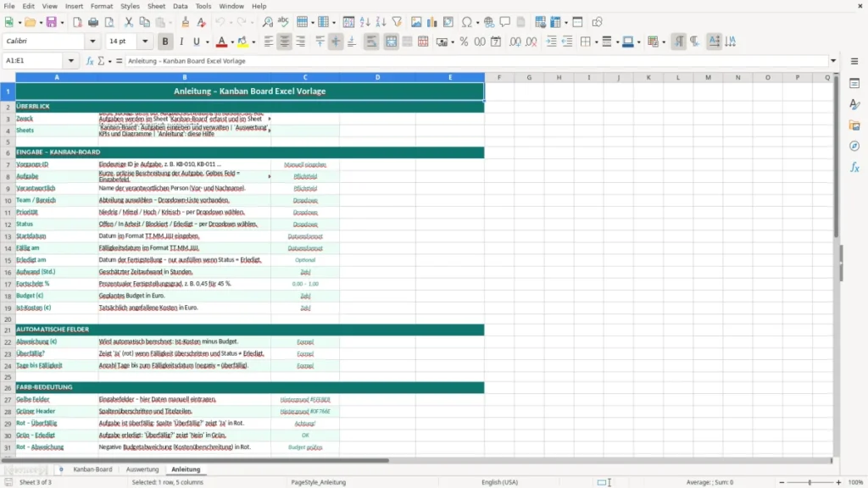
Task: Toggle bold formatting
Action: click(x=165, y=42)
